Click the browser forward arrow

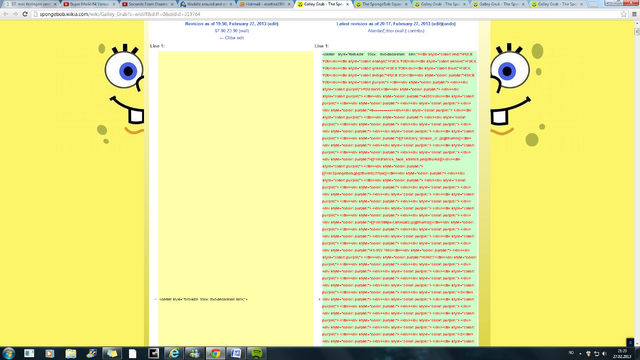pos(15,14)
